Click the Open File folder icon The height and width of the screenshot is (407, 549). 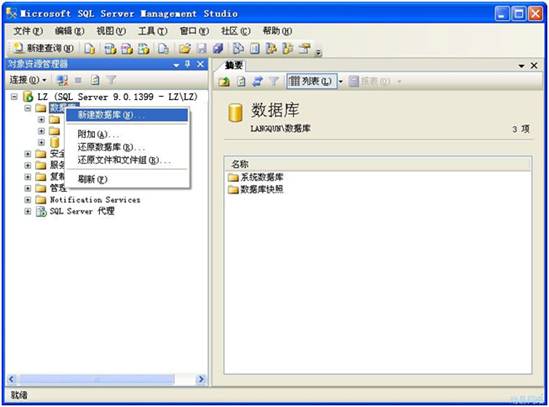[185, 48]
